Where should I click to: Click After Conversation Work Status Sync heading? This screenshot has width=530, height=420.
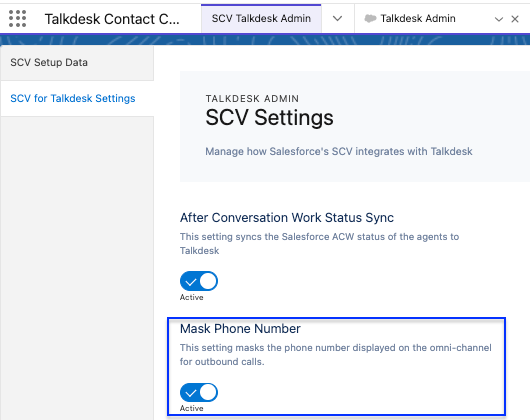point(287,218)
